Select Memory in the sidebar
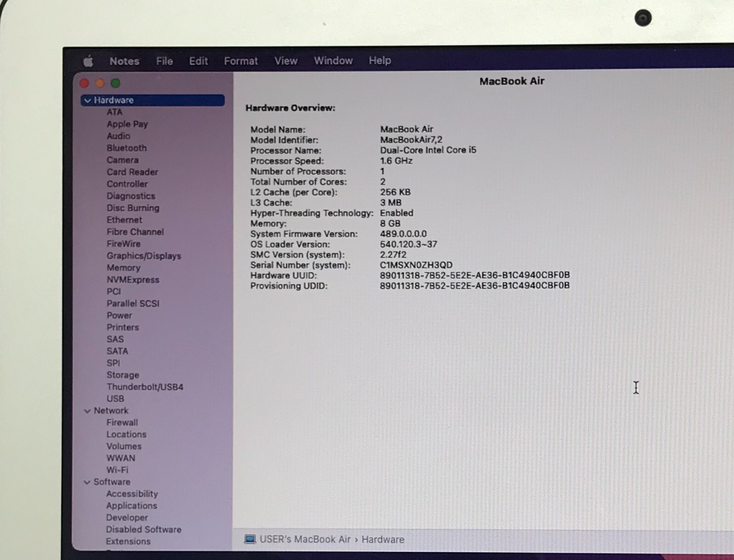 (x=123, y=268)
